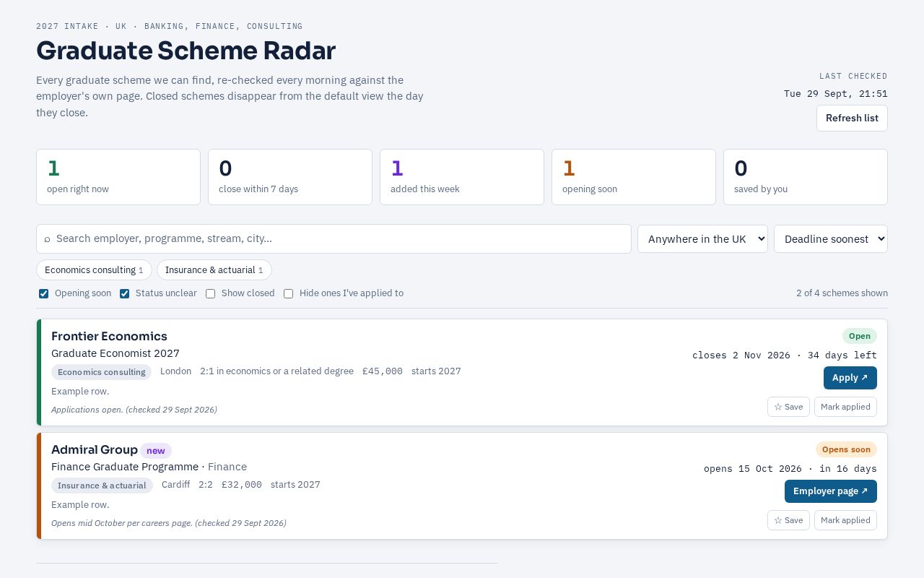Click the search magnifier icon

tap(48, 239)
